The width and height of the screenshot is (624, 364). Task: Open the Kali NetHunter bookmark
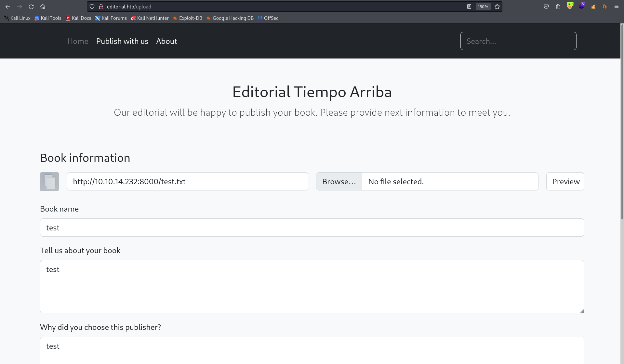[150, 18]
